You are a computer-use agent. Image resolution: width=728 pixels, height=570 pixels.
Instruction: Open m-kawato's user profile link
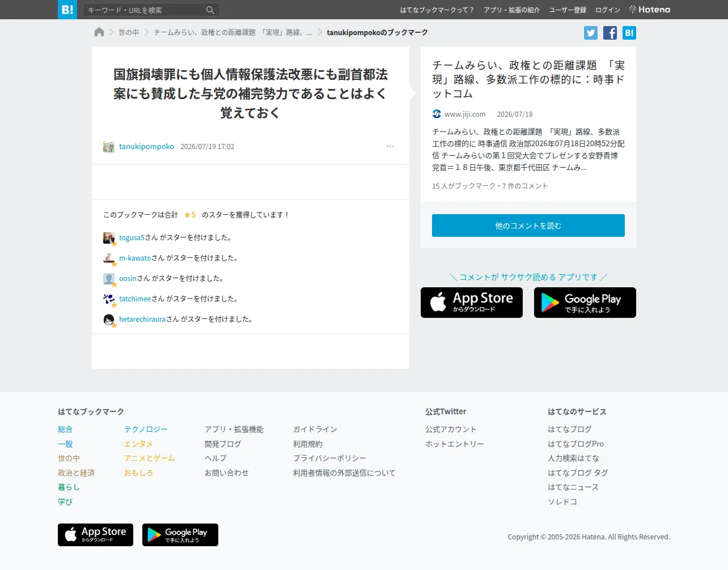135,258
